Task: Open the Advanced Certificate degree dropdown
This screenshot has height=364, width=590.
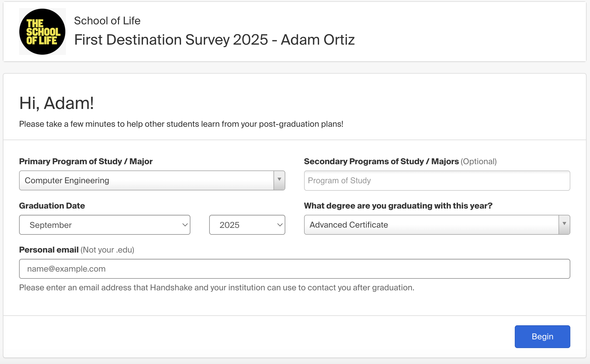Action: 437,225
